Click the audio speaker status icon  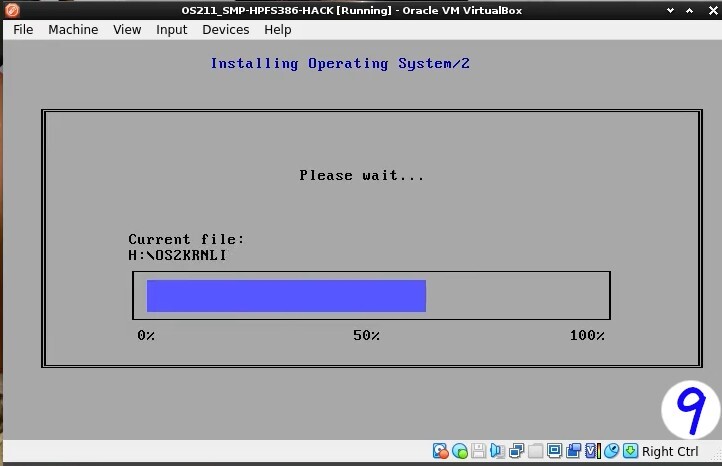[x=497, y=451]
